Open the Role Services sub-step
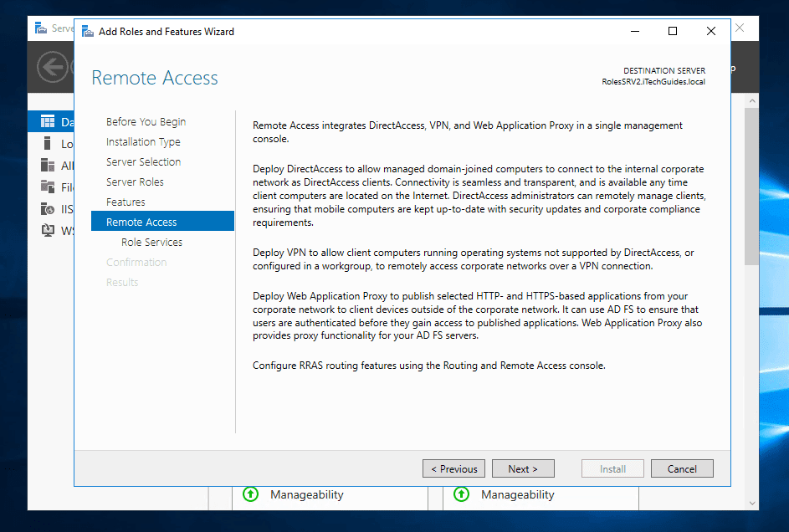 tap(152, 243)
